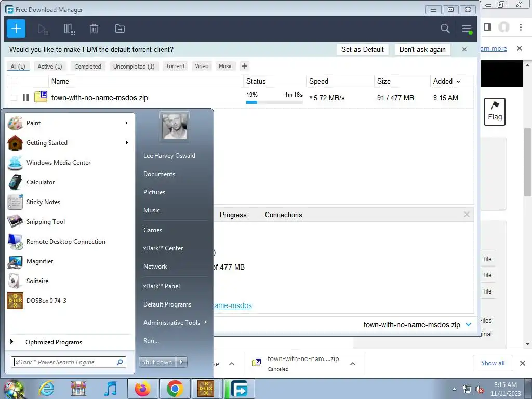This screenshot has width=532, height=399.
Task: Open Paint from the Start menu
Action: [70, 123]
